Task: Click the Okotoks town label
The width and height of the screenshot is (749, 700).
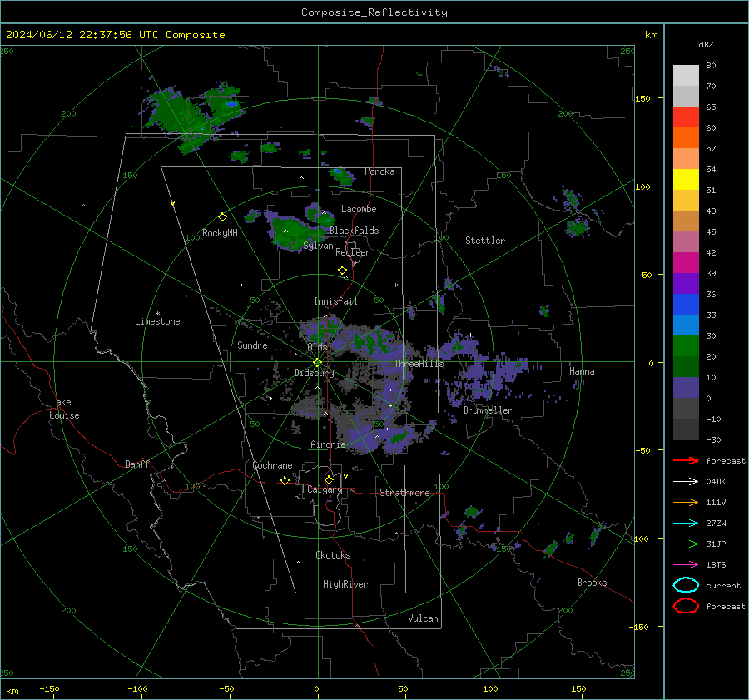Action: click(x=333, y=555)
